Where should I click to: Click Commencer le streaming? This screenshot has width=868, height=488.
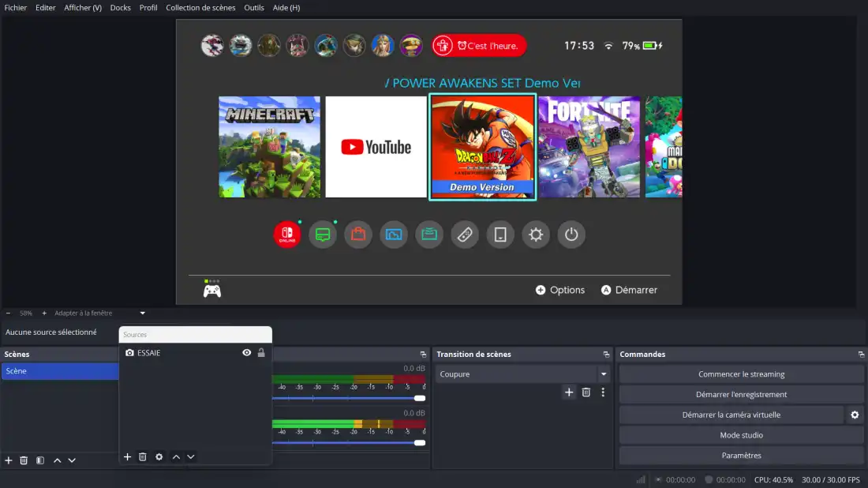click(x=741, y=374)
